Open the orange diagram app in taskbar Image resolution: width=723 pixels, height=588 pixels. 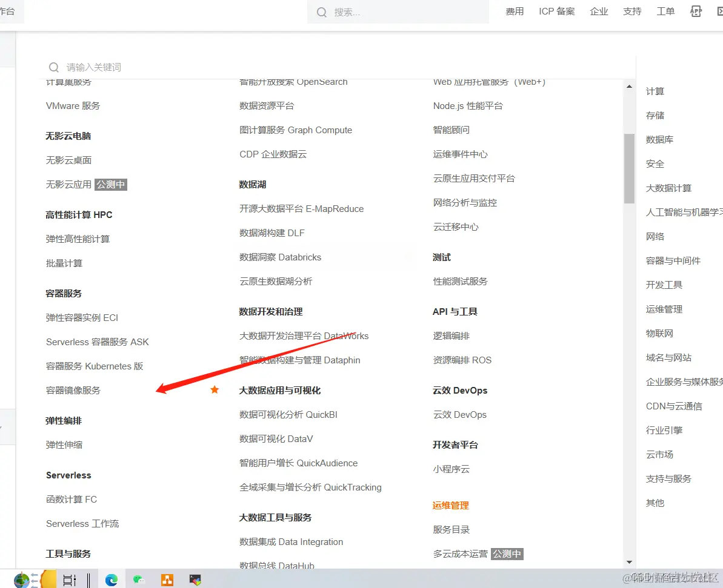point(167,580)
